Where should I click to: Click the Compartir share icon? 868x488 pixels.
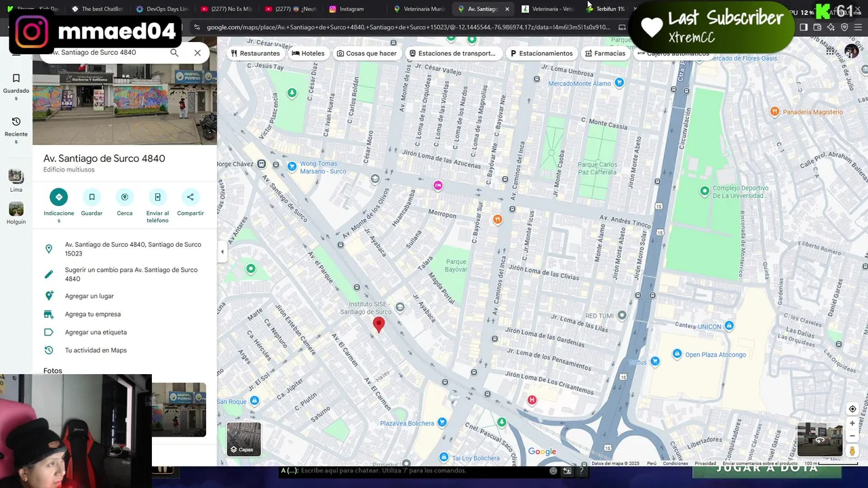[191, 197]
